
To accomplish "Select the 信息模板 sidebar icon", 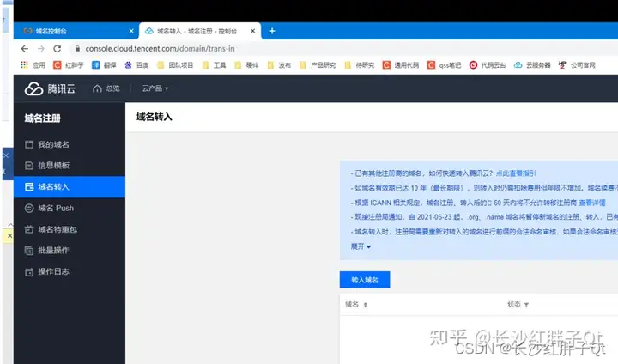I will point(29,166).
